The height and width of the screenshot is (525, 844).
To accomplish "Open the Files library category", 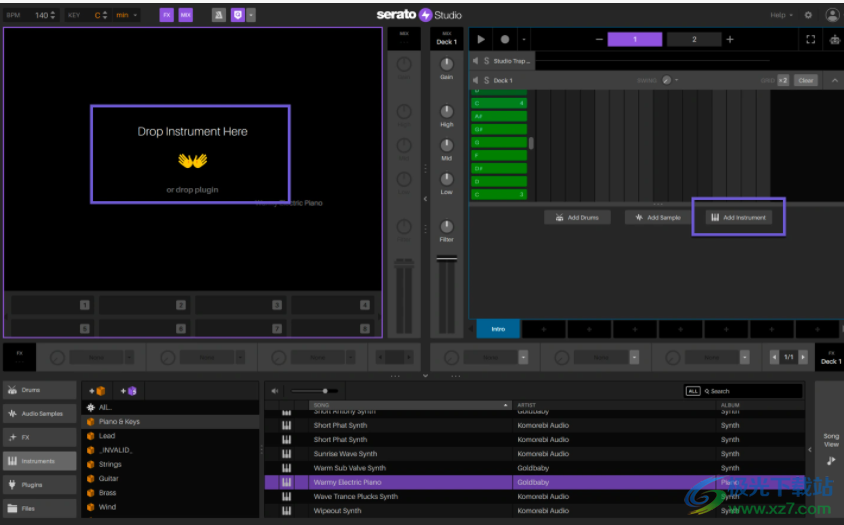I will (40, 508).
